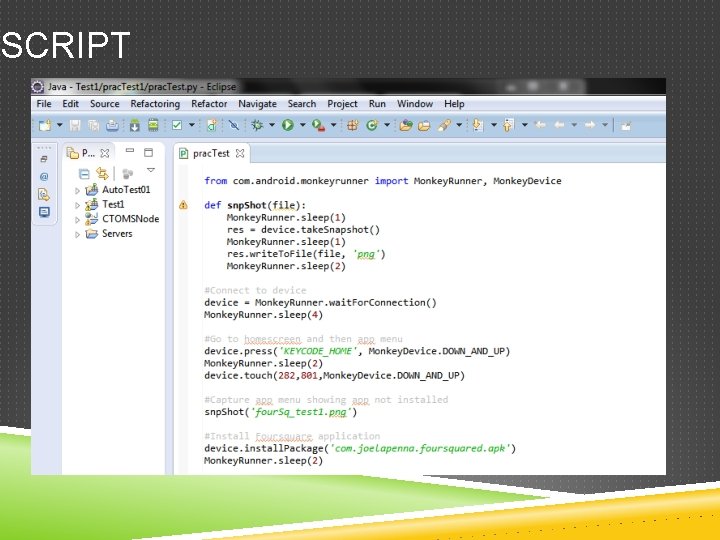Viewport: 720px width, 540px height.
Task: Open the Run menu
Action: (x=377, y=104)
